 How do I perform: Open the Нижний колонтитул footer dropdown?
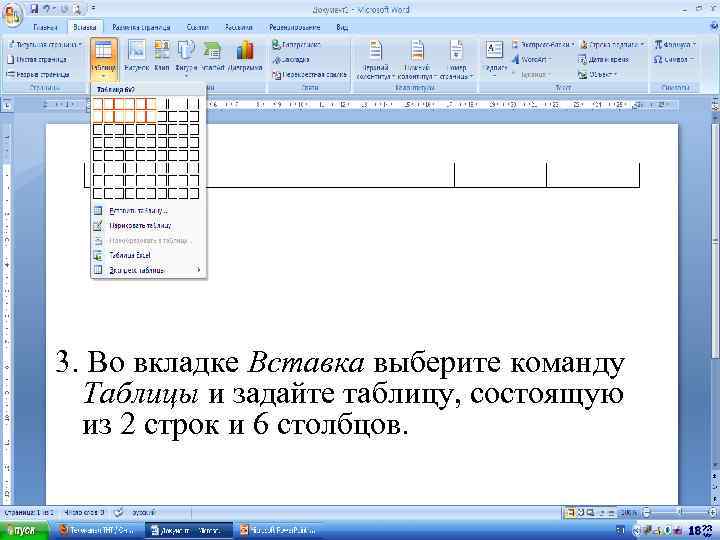(417, 60)
